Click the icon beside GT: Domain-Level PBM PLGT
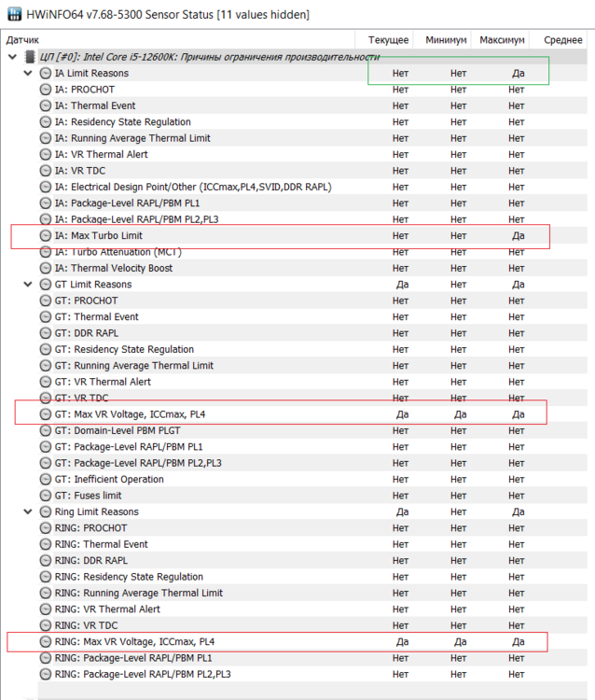595x700 pixels. click(x=46, y=430)
